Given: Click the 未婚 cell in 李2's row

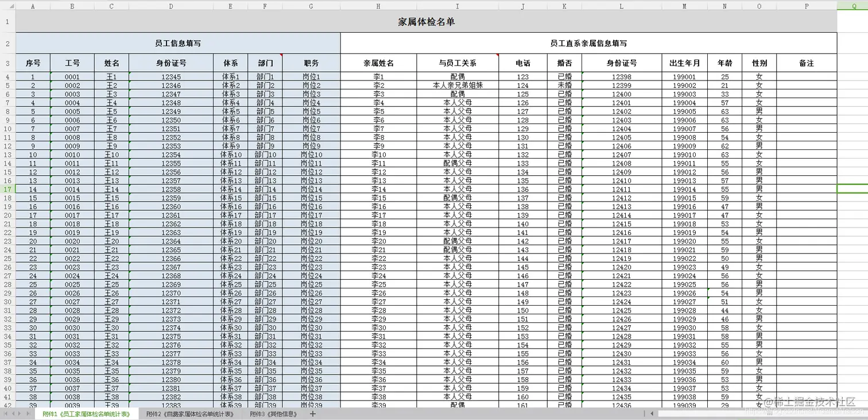Looking at the screenshot, I should click(564, 85).
